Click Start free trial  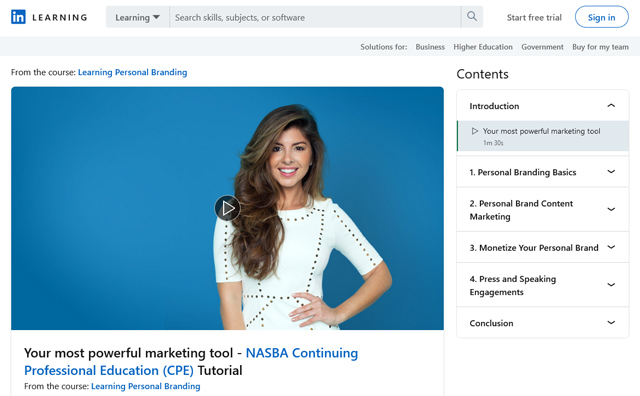click(534, 18)
